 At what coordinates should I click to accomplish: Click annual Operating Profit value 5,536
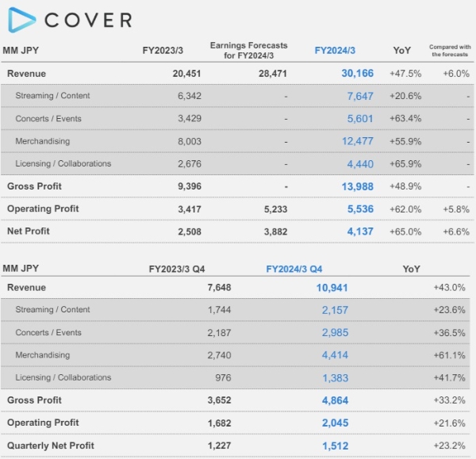click(x=360, y=209)
